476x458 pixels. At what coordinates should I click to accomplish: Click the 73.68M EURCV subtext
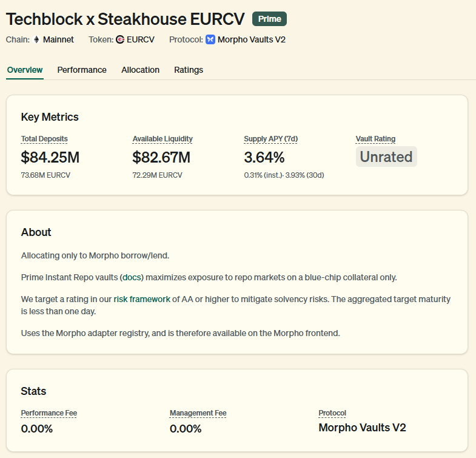[45, 175]
